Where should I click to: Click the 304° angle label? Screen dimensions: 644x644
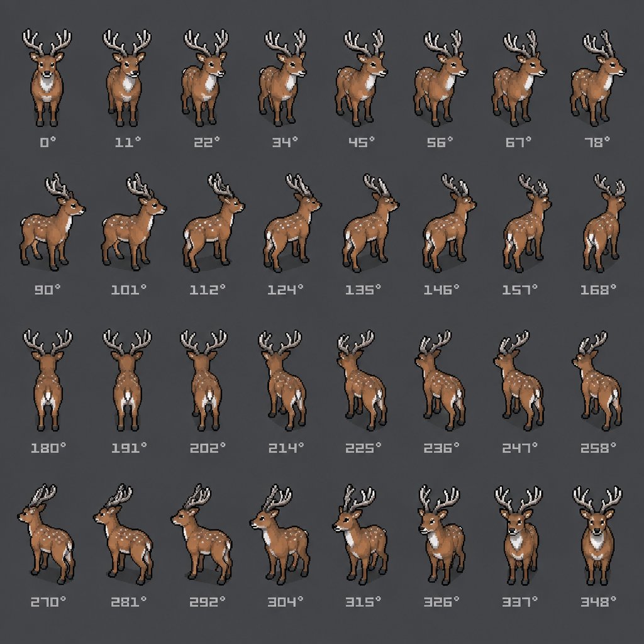click(286, 602)
